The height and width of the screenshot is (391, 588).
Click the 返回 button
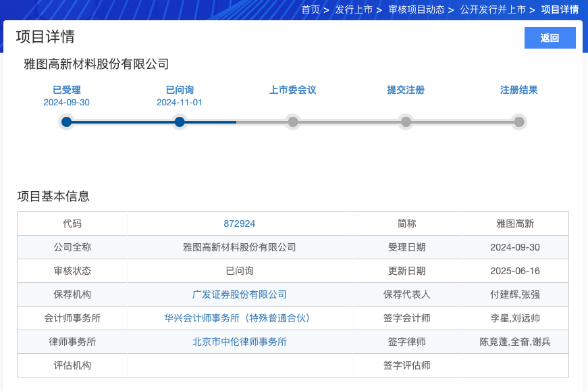pos(550,38)
